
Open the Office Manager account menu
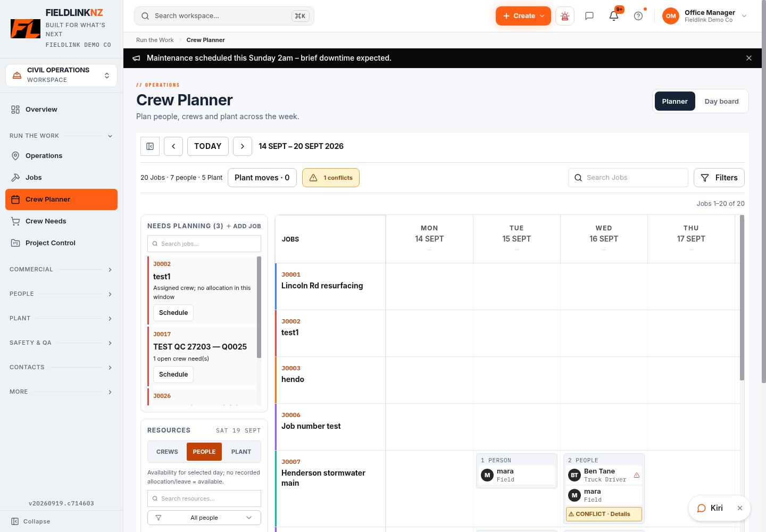(x=705, y=16)
